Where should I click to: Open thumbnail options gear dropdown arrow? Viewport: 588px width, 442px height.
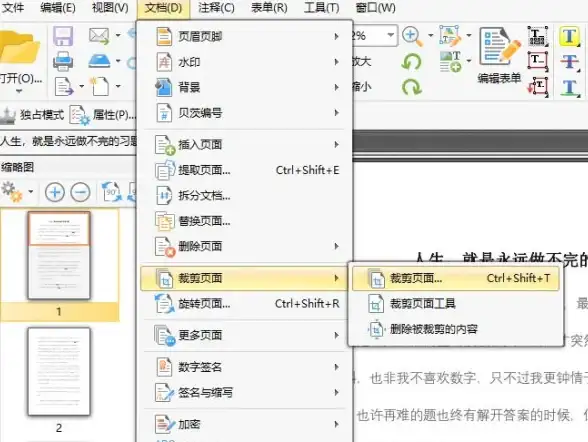click(x=31, y=192)
